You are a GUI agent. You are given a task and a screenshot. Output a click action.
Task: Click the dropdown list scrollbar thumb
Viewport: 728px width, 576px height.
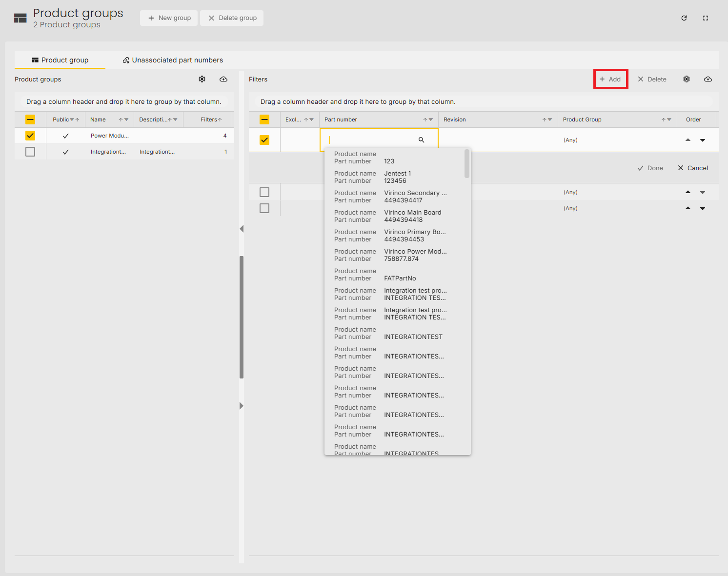tap(467, 164)
